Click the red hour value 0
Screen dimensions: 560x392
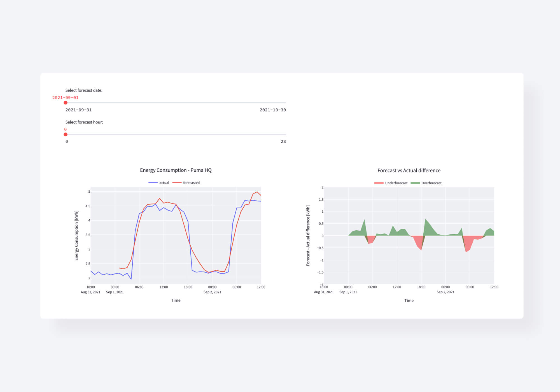coord(66,129)
